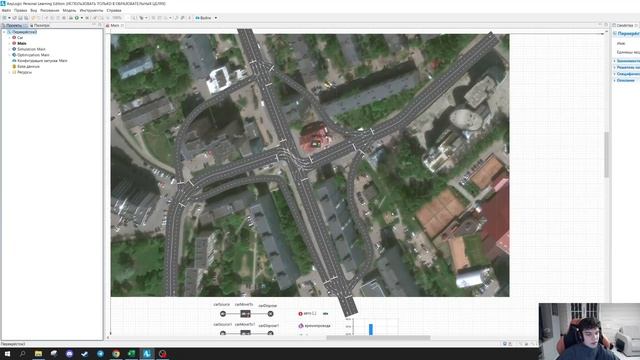640x360 pixels.
Task: Expand the Описание properties section
Action: coord(615,80)
